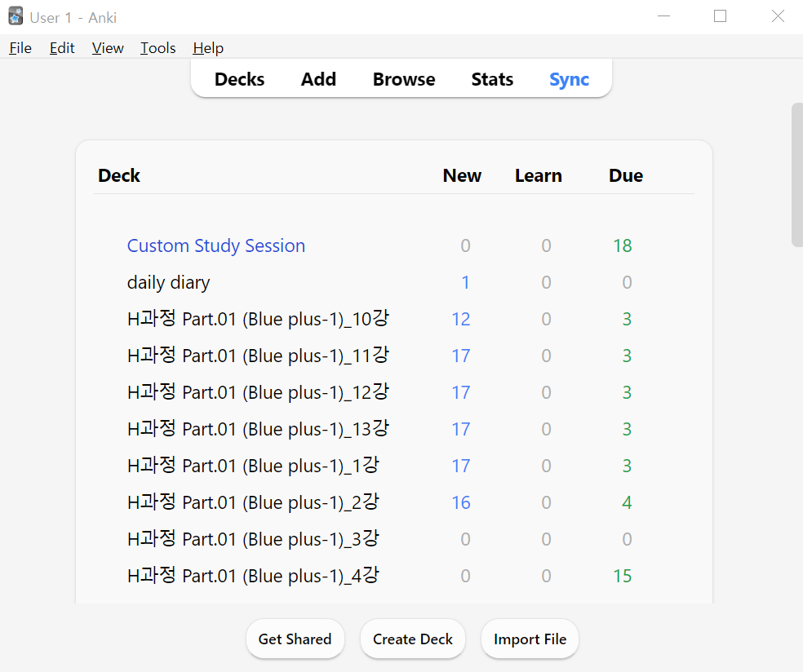Screen dimensions: 803x672
Task: Open deck H과정 Part.01 (Blue plus-1)_11강
Action: tap(258, 356)
